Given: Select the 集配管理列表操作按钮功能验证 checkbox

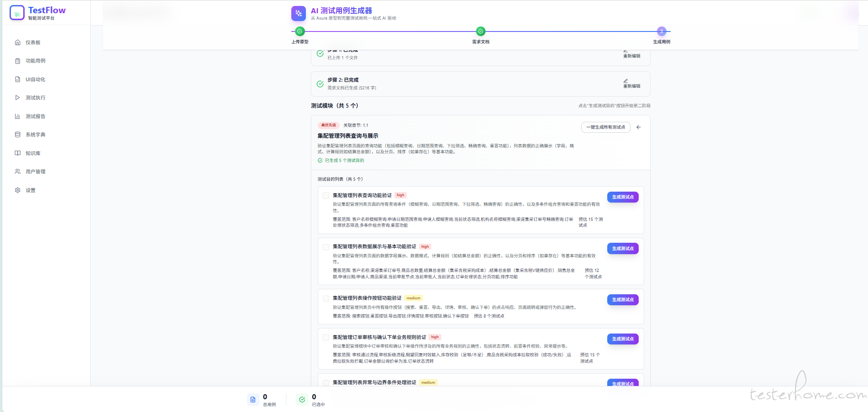Looking at the screenshot, I should tap(326, 298).
